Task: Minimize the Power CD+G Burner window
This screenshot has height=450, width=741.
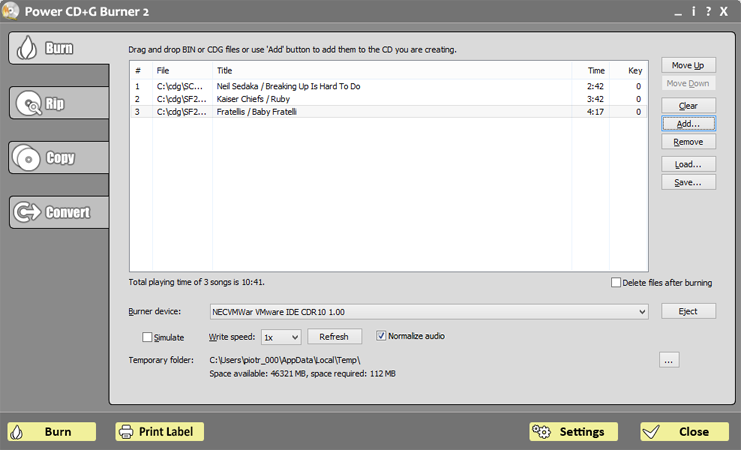Action: [678, 12]
